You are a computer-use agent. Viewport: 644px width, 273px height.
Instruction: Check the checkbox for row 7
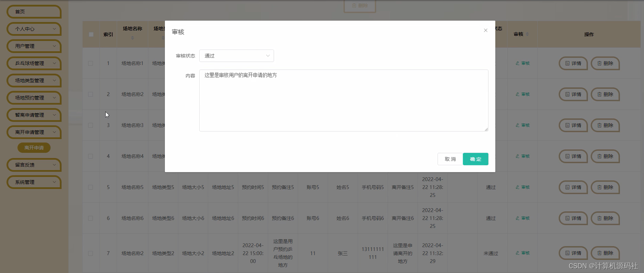(90, 253)
